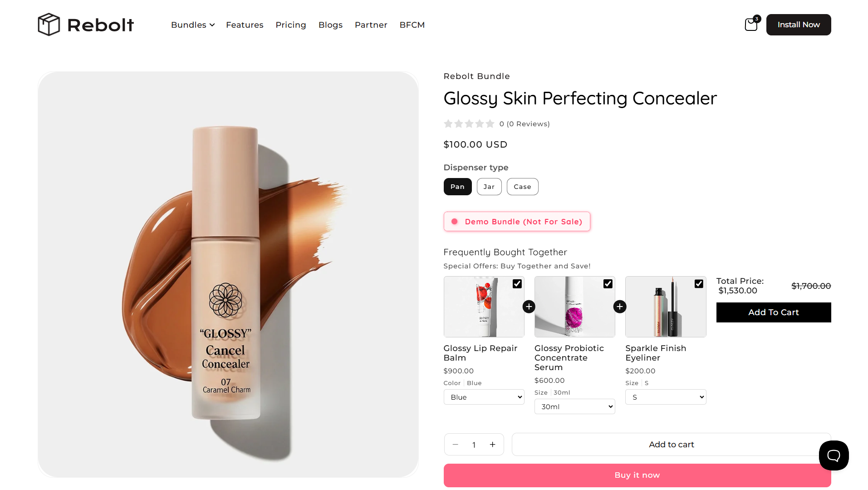Open the Blue color dropdown
The width and height of the screenshot is (868, 490).
484,397
